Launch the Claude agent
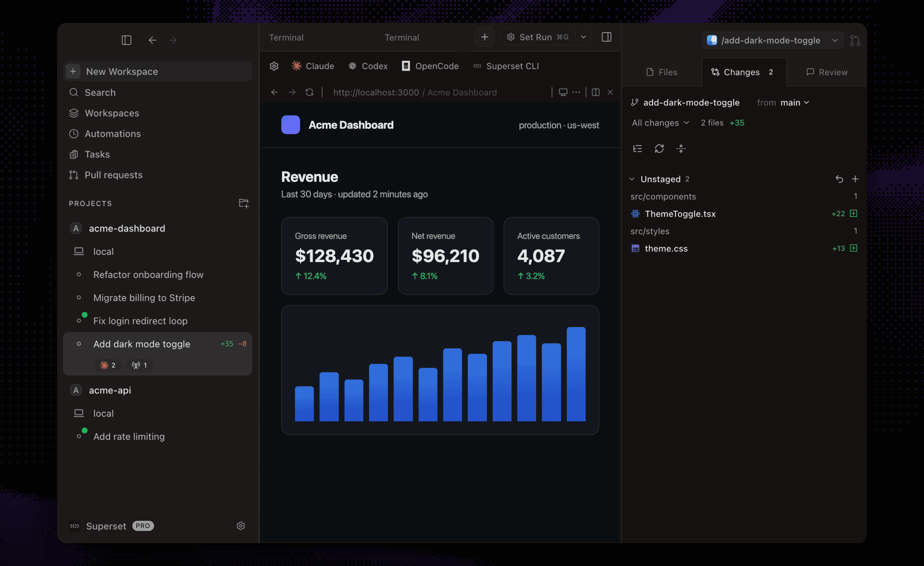Viewport: 924px width, 566px height. (313, 66)
